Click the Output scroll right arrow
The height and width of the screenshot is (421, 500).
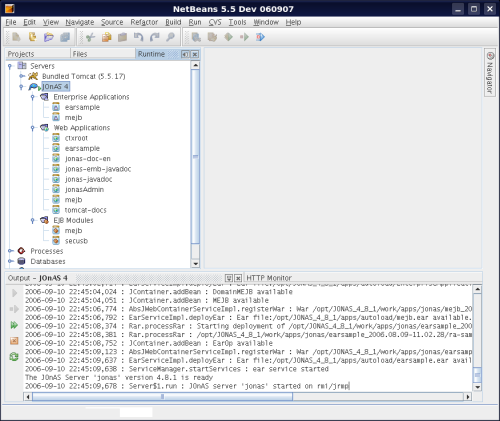(468, 397)
